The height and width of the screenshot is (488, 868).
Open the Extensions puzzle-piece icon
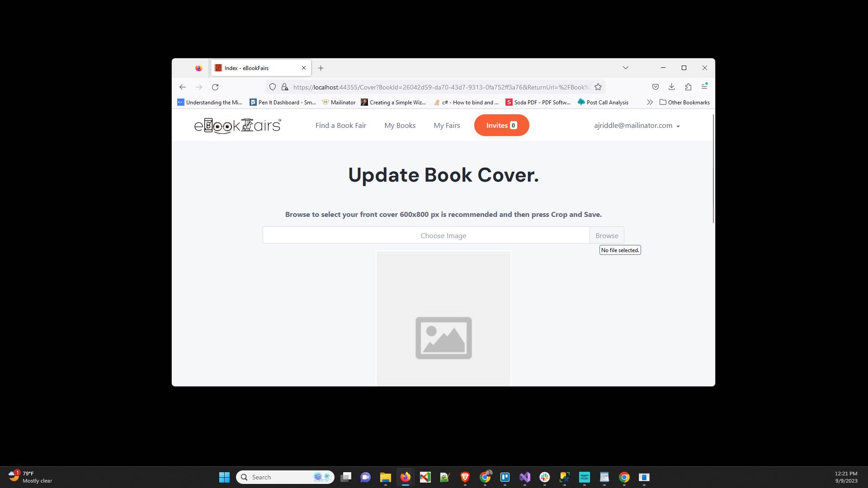[x=689, y=87]
